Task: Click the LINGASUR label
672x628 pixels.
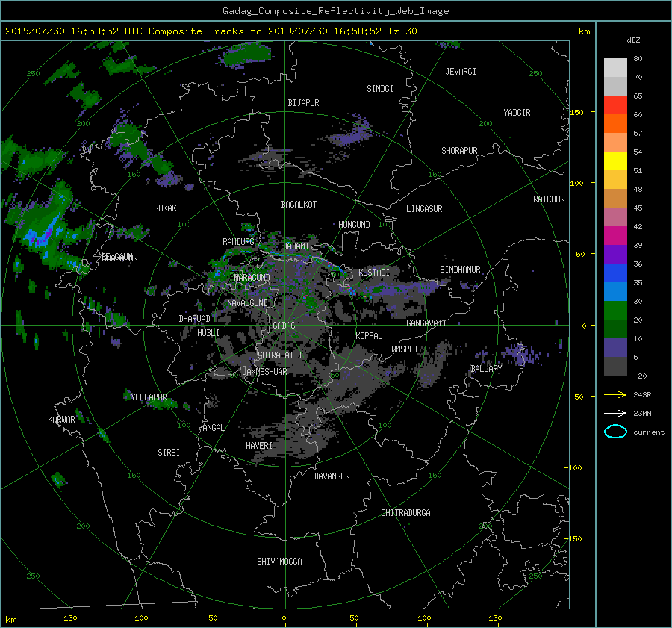Action: click(424, 209)
